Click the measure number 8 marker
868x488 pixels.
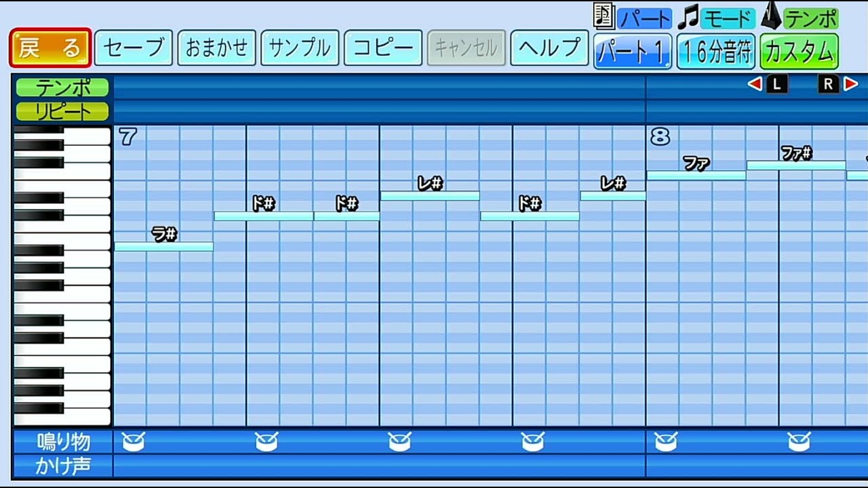coord(660,137)
